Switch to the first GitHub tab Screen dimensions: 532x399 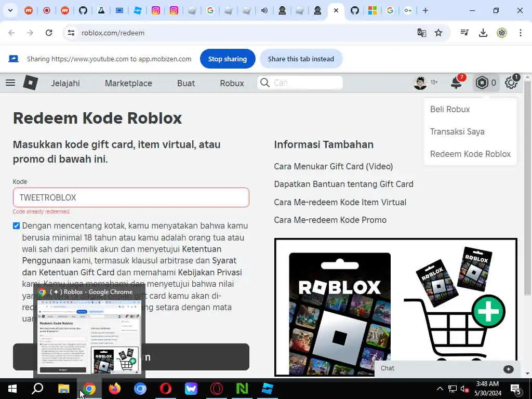83,10
